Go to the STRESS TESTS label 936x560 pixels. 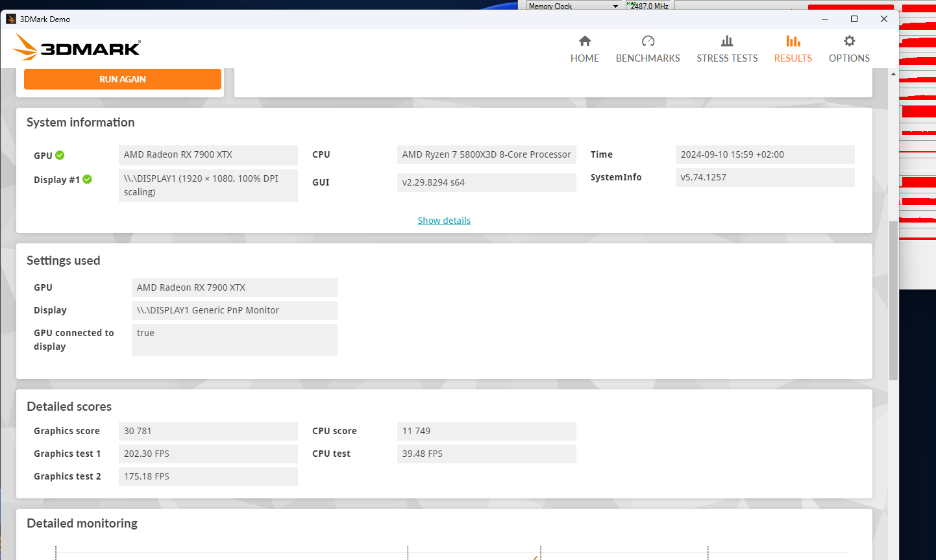click(727, 58)
